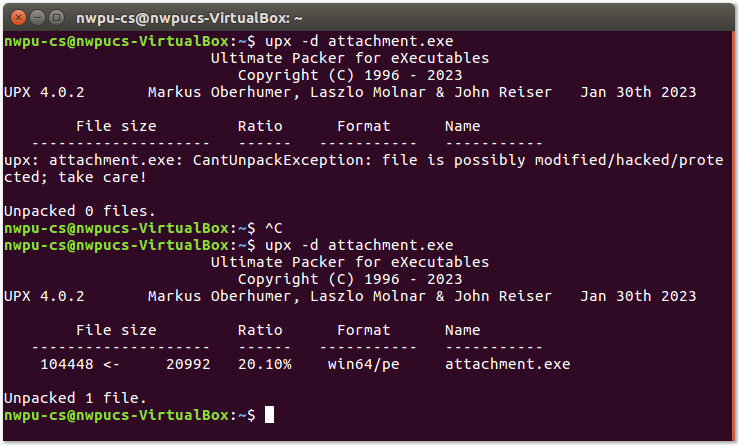
Task: Minimize the terminal window
Action: pos(37,18)
